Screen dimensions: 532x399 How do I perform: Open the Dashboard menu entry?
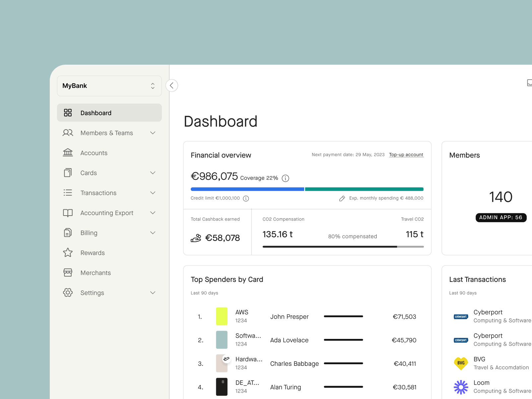pos(96,113)
